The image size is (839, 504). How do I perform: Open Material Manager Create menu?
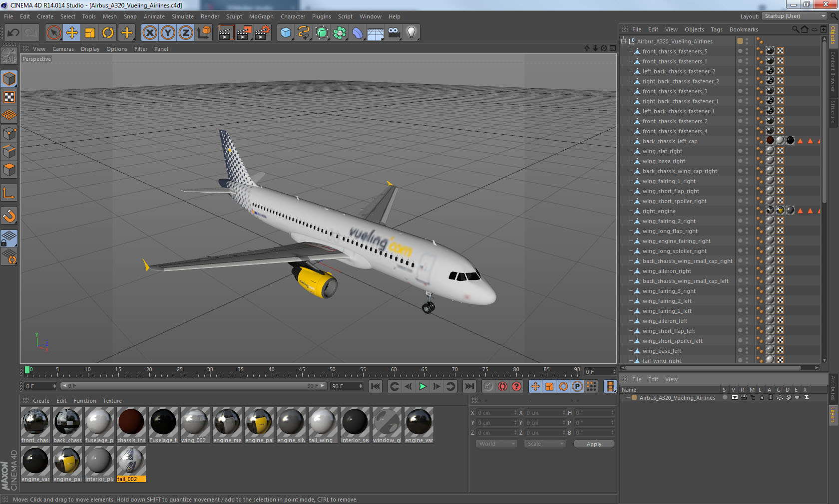tap(41, 401)
